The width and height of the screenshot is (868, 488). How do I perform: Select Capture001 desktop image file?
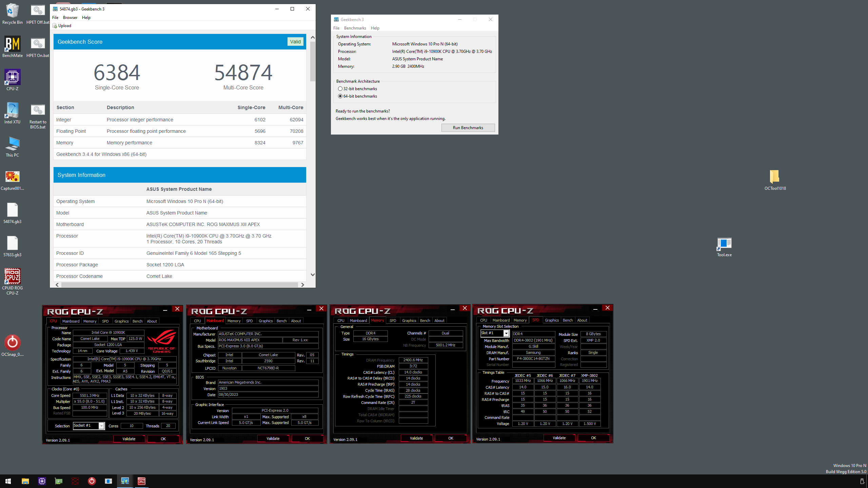coord(13,180)
